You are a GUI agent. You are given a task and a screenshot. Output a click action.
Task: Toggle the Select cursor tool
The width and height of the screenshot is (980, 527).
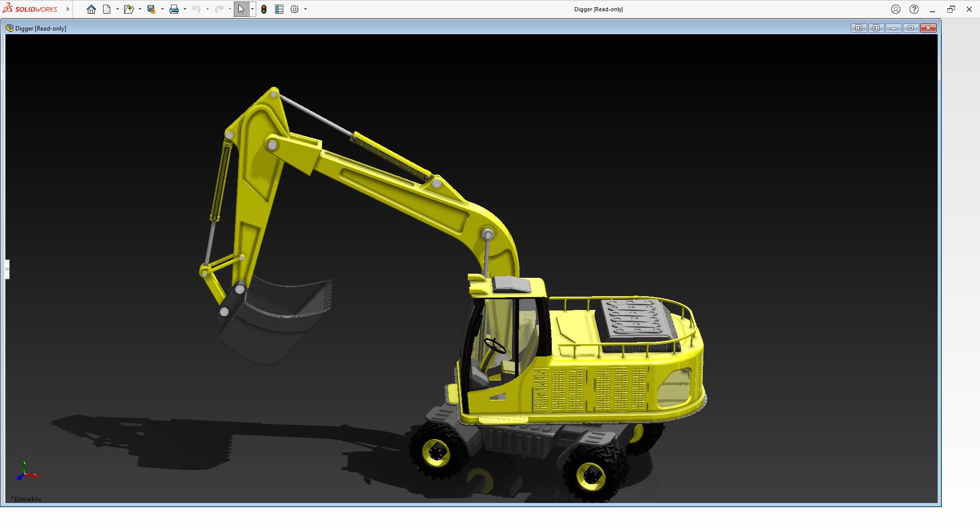(x=241, y=9)
